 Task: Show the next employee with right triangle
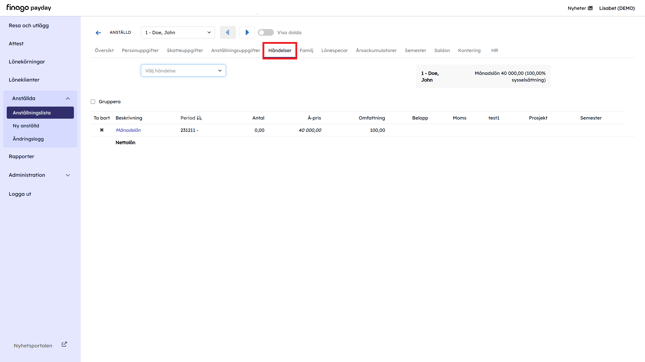pos(247,32)
